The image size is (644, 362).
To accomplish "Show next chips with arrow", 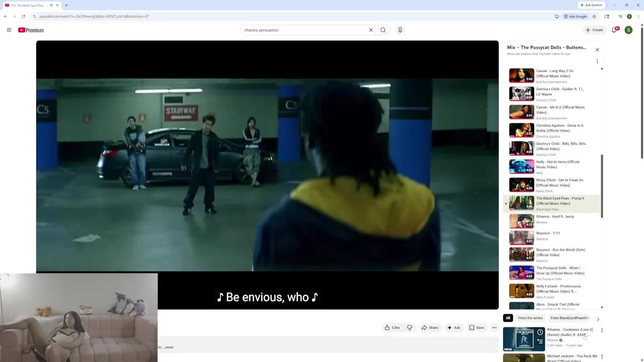I will click(598, 319).
